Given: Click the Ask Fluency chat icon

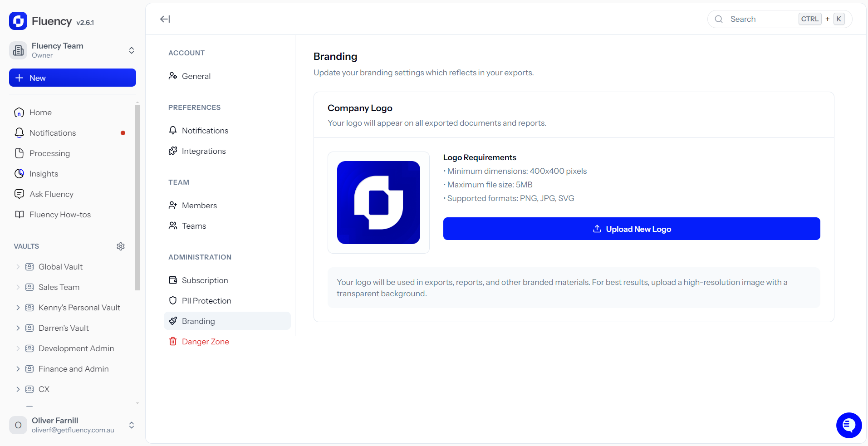Looking at the screenshot, I should tap(19, 194).
